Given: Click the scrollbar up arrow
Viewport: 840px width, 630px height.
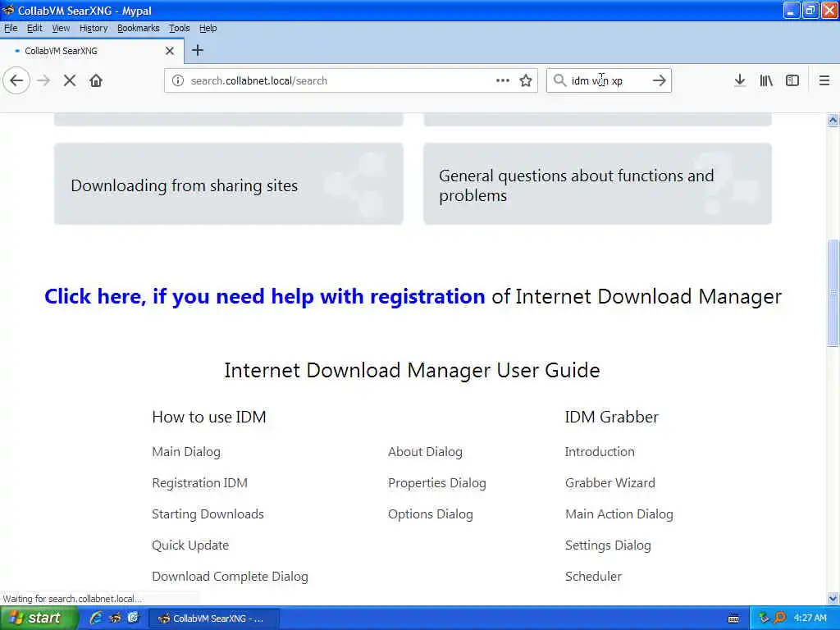Looking at the screenshot, I should (x=833, y=120).
